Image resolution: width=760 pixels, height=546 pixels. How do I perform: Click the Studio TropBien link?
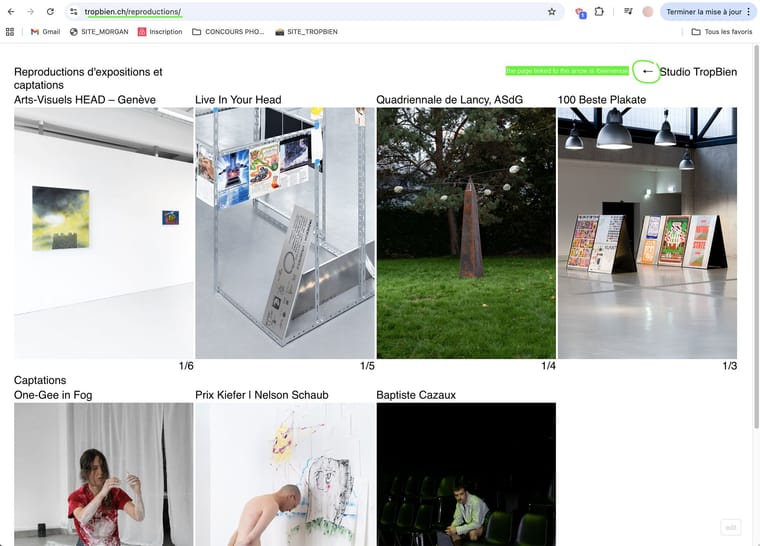click(x=698, y=72)
